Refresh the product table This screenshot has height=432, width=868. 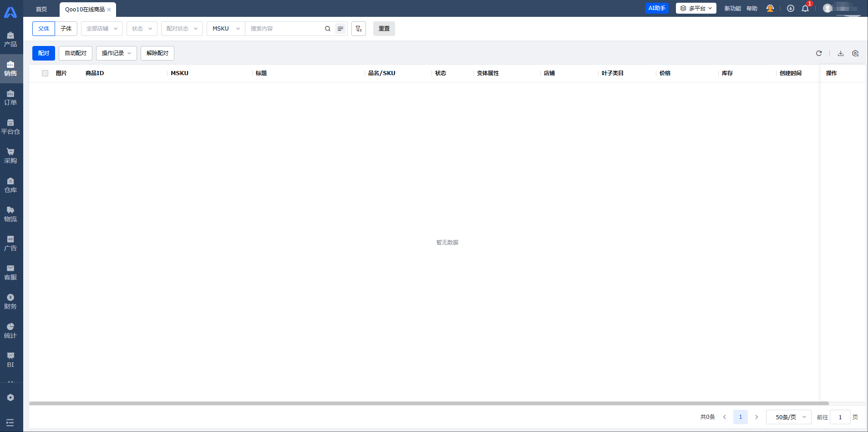tap(819, 53)
